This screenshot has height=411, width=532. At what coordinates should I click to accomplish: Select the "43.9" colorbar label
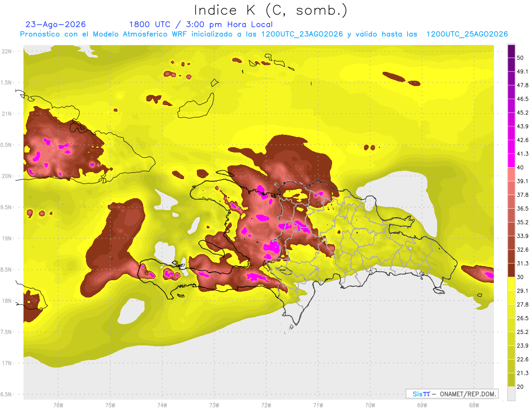[x=523, y=126]
